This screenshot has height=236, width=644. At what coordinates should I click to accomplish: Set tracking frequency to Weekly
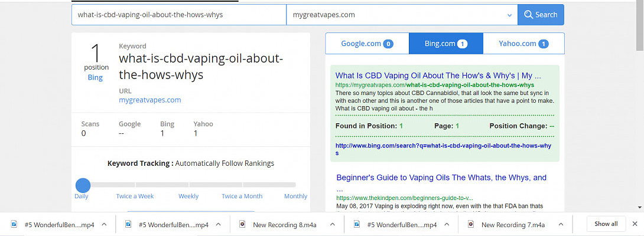pyautogui.click(x=188, y=196)
